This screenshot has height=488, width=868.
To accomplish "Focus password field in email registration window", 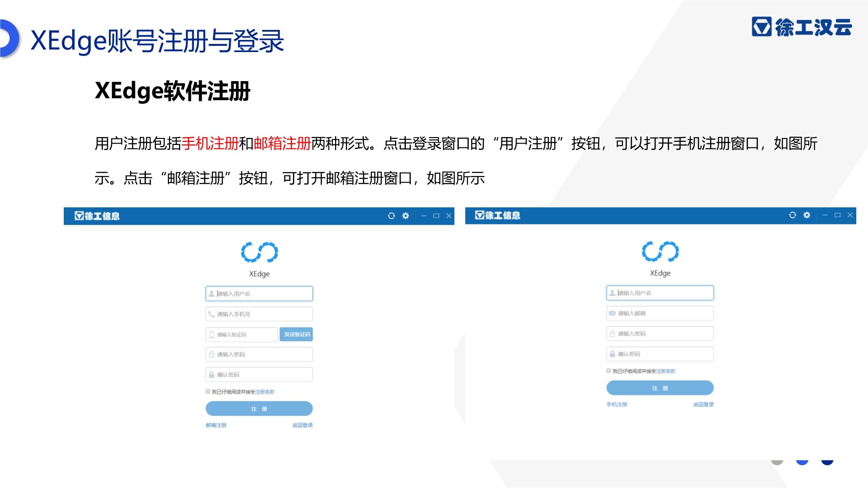I will coord(660,334).
